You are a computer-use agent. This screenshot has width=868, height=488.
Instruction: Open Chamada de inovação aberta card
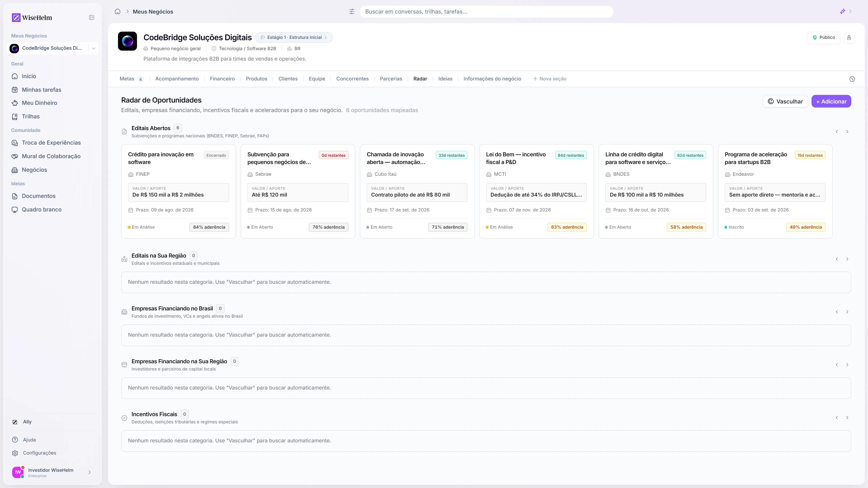tap(417, 191)
